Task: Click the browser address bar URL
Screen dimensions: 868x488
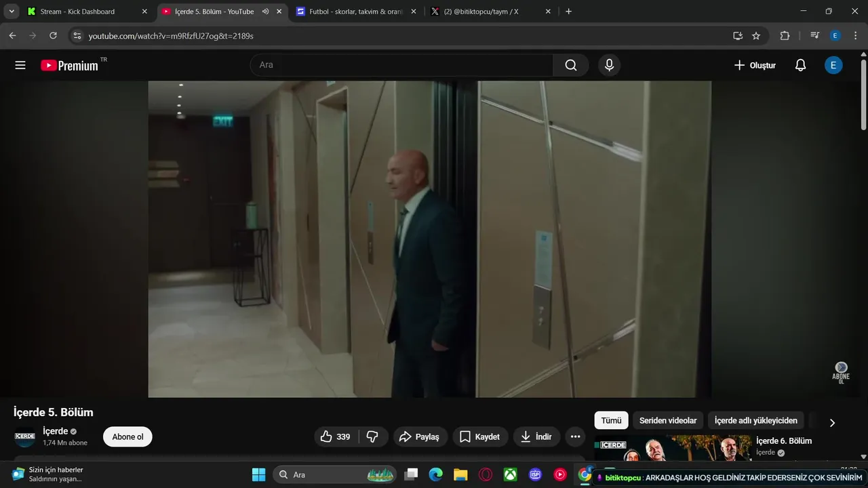Action: pos(171,35)
